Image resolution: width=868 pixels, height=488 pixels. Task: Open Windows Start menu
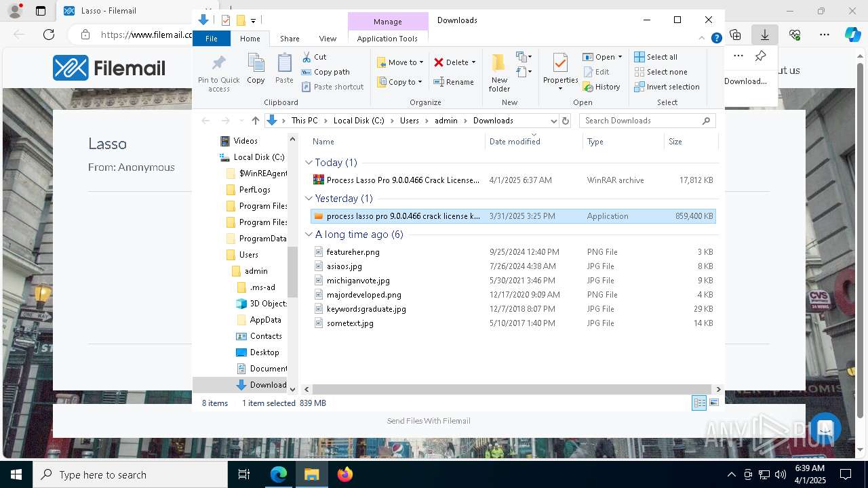(16, 474)
